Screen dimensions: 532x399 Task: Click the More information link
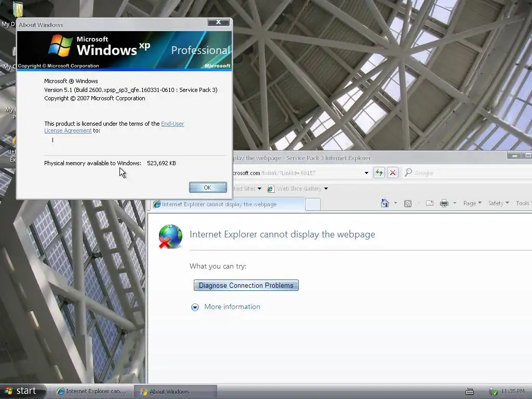232,307
